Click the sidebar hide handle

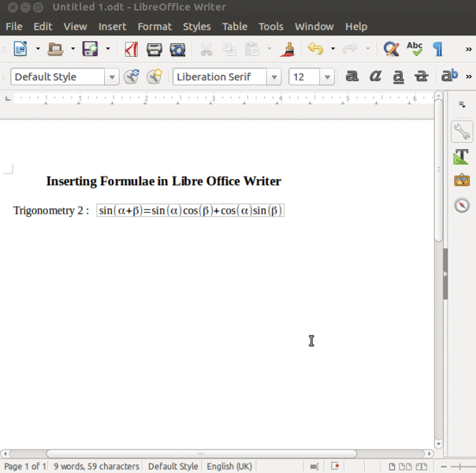[x=445, y=274]
